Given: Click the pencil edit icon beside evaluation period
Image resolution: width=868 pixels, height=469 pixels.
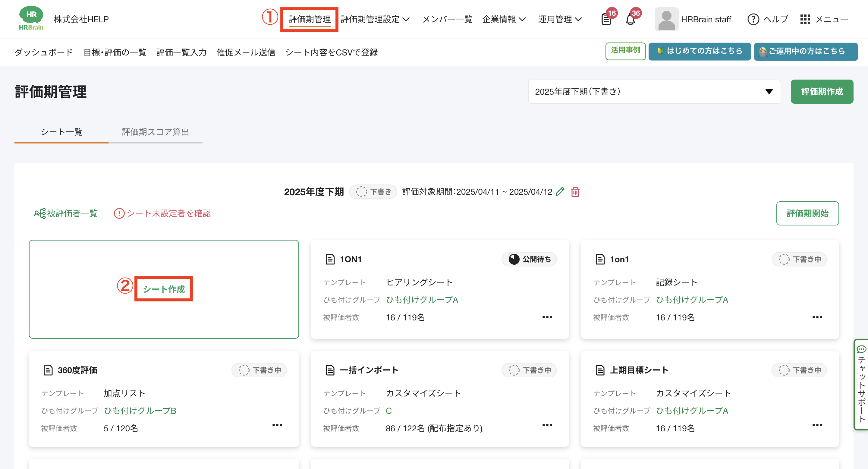Looking at the screenshot, I should tap(560, 192).
